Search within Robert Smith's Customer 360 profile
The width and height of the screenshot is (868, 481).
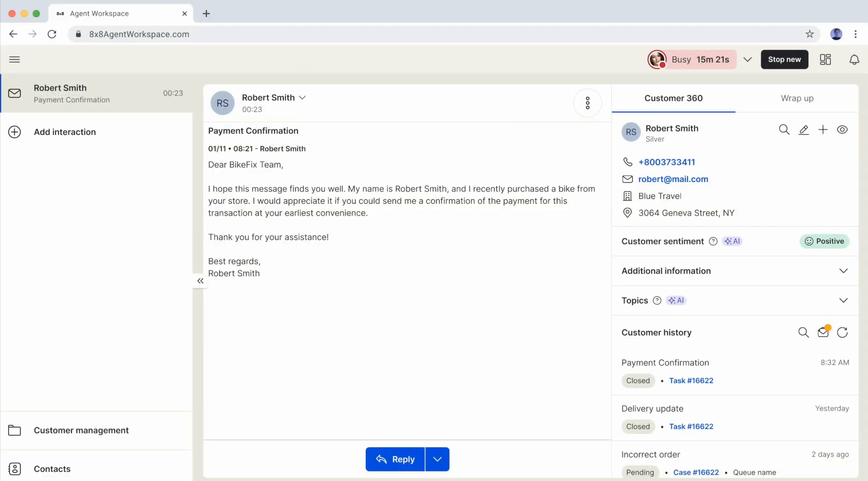784,130
